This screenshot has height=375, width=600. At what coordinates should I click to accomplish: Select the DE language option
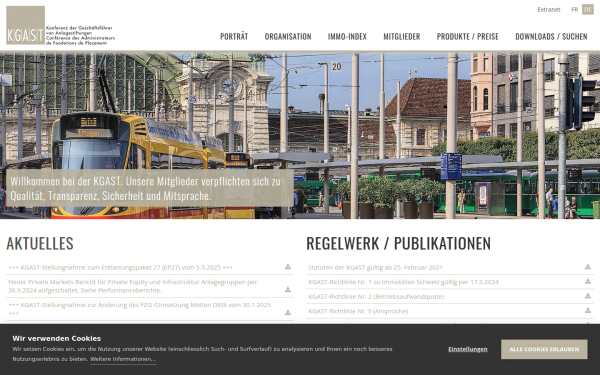588,10
